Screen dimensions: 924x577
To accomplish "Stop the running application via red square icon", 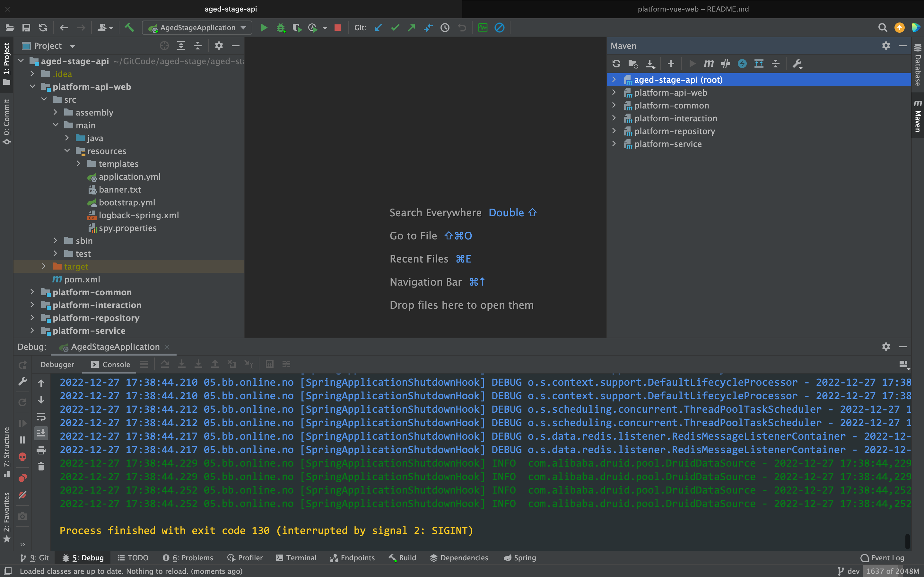I will click(x=337, y=28).
